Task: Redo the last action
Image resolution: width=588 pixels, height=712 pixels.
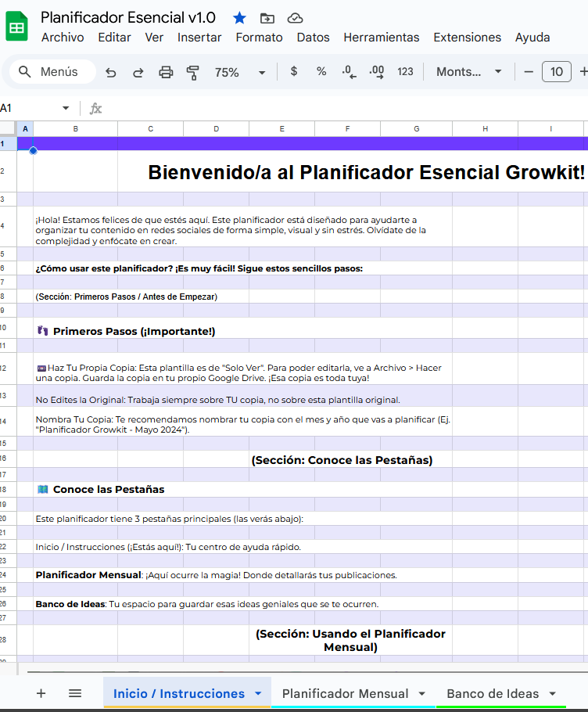Action: click(138, 72)
